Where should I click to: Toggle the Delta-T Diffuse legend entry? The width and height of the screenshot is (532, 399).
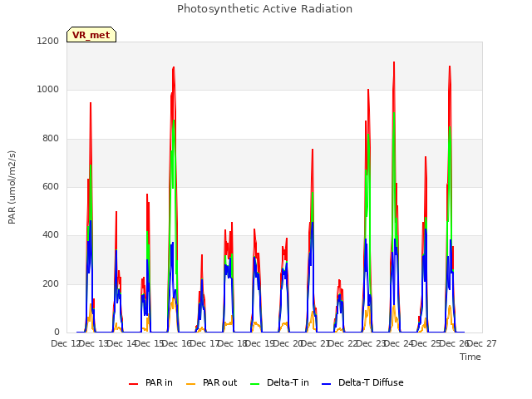tap(362, 382)
